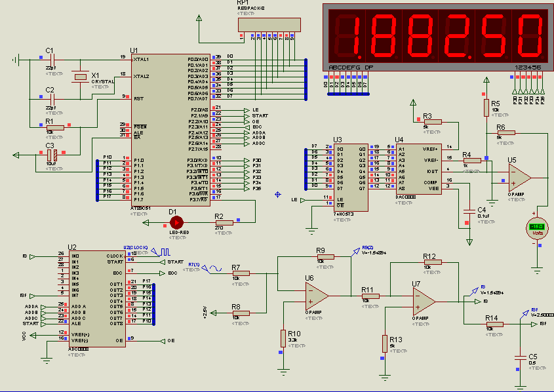Click the VCC terminal label

[x=24, y=336]
